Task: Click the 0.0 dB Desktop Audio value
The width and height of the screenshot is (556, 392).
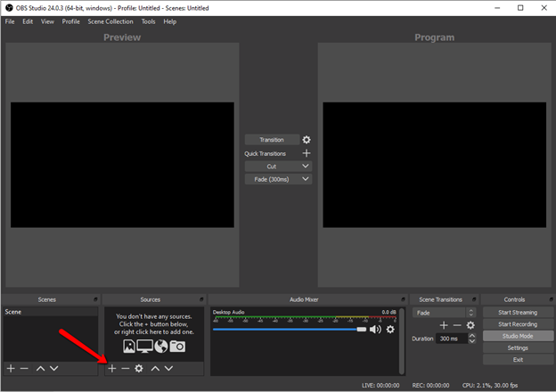Action: [389, 312]
